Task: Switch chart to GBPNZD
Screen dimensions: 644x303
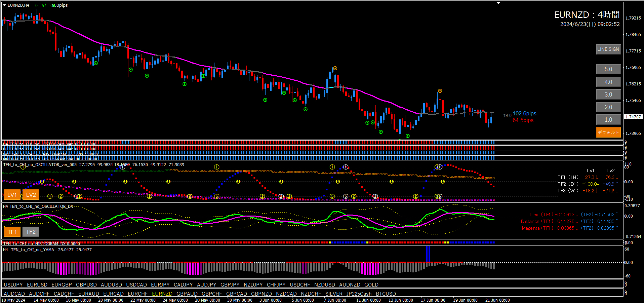Action: pyautogui.click(x=261, y=294)
